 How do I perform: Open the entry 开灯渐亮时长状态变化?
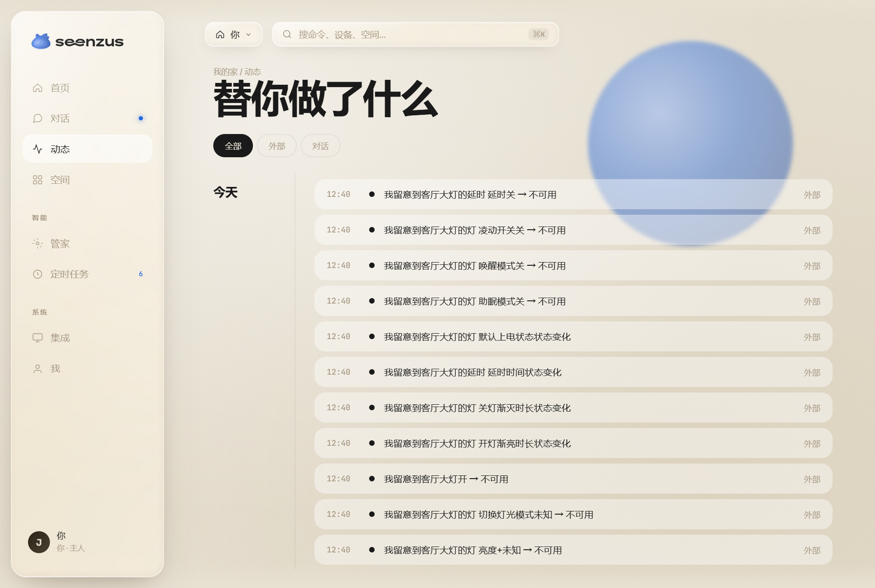click(x=573, y=444)
